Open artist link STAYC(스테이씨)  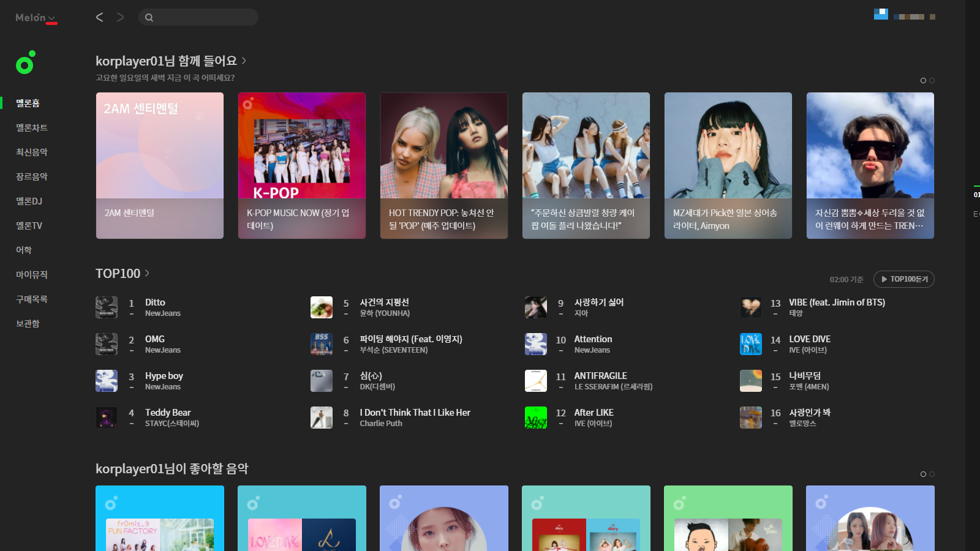pos(172,424)
